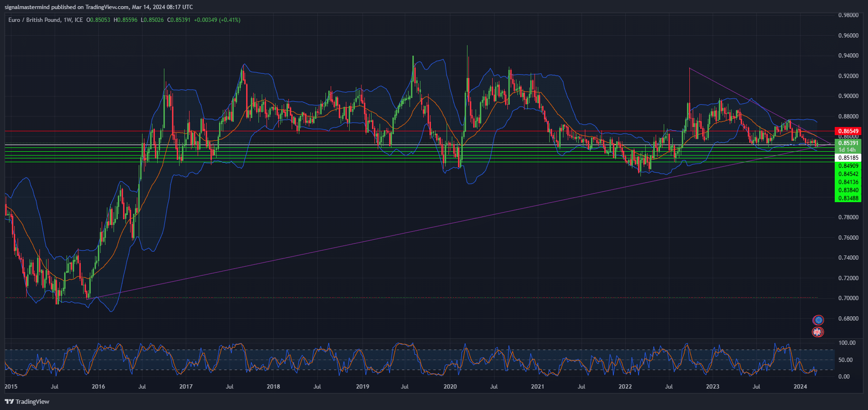Click the green 0.84542 level label
Image resolution: width=868 pixels, height=410 pixels.
[848, 174]
